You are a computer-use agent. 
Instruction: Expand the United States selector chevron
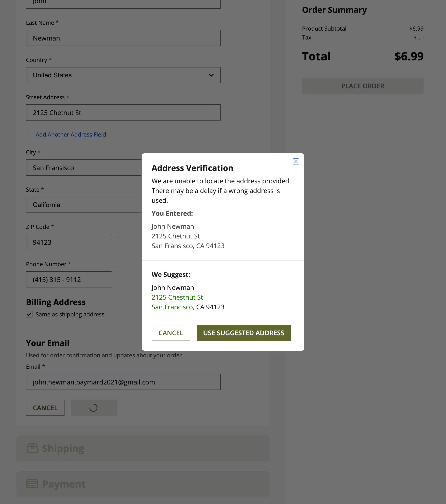211,75
